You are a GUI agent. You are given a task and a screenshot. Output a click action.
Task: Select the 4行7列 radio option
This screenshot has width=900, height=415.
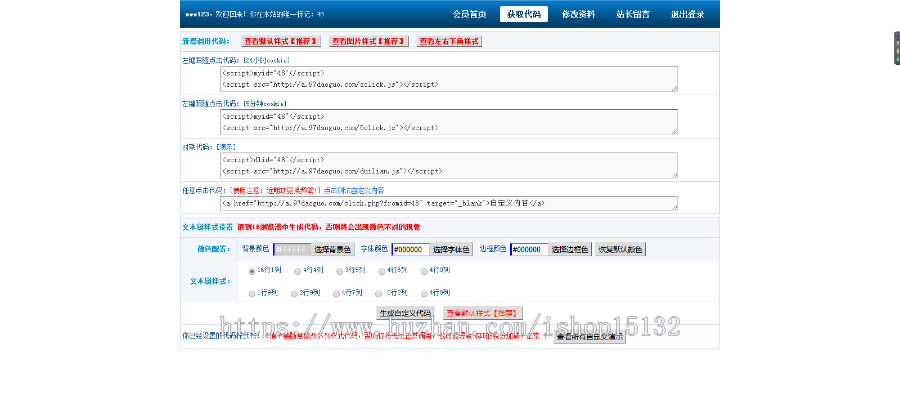tap(336, 293)
